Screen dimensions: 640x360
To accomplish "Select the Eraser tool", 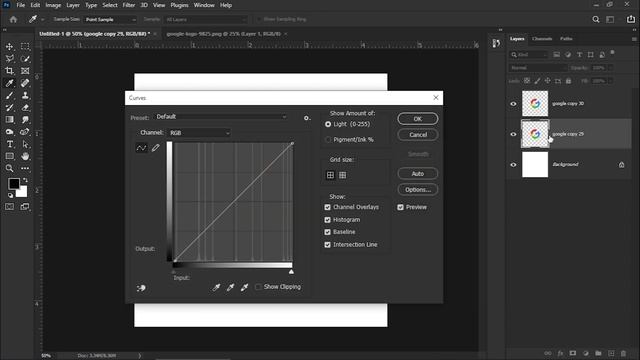I will (x=25, y=108).
